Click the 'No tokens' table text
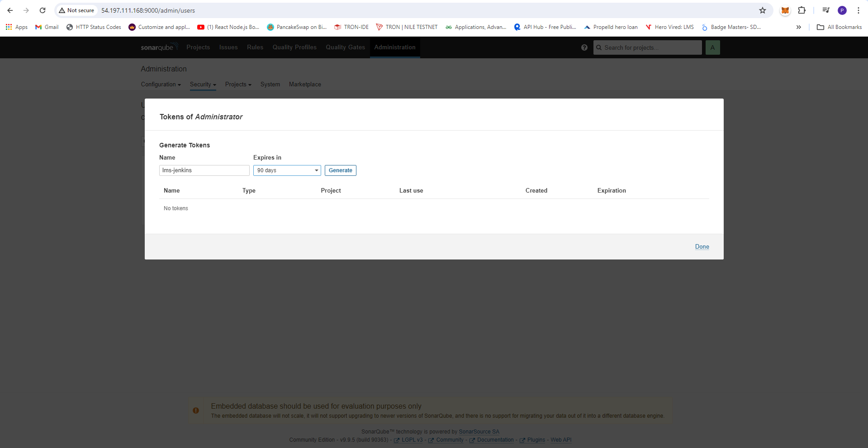Screen dimensions: 868x448 coord(176,208)
